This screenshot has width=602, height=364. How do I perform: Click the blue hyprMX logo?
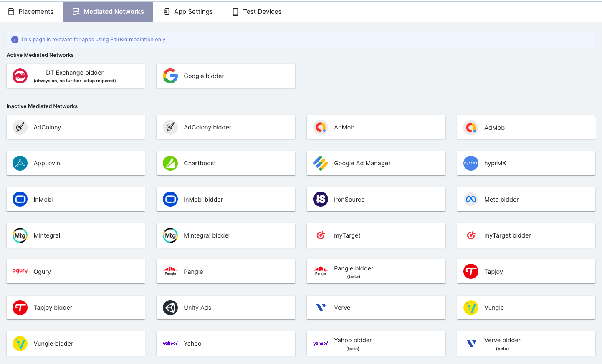pyautogui.click(x=471, y=163)
